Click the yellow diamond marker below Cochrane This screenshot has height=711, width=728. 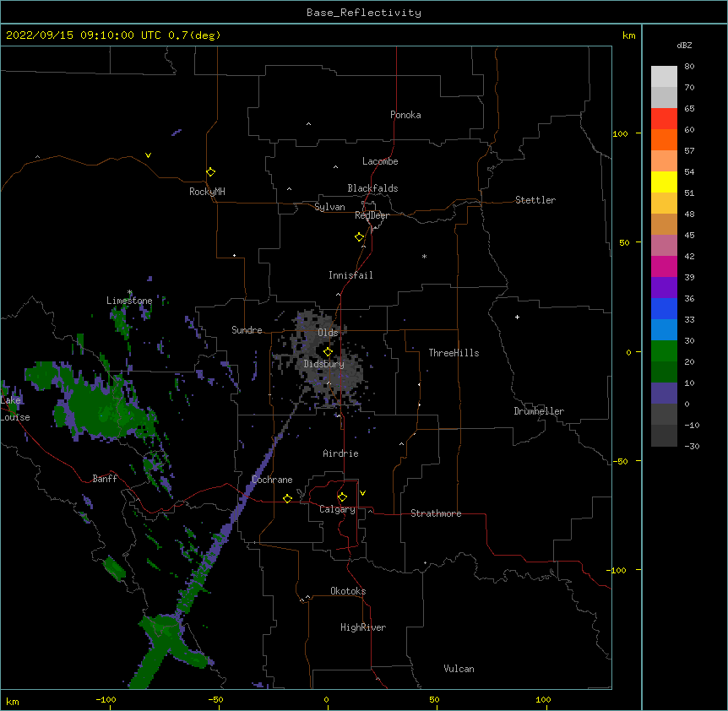coord(287,498)
